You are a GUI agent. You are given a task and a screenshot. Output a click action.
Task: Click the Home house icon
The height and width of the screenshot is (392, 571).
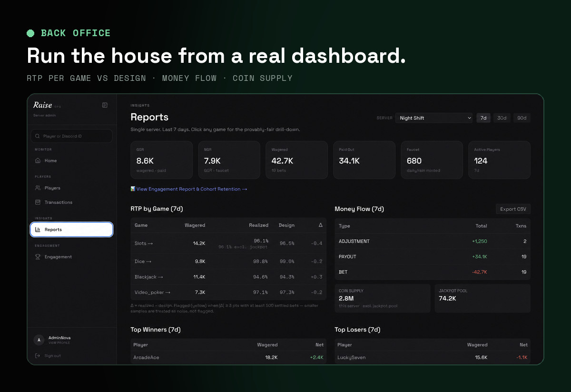tap(38, 161)
